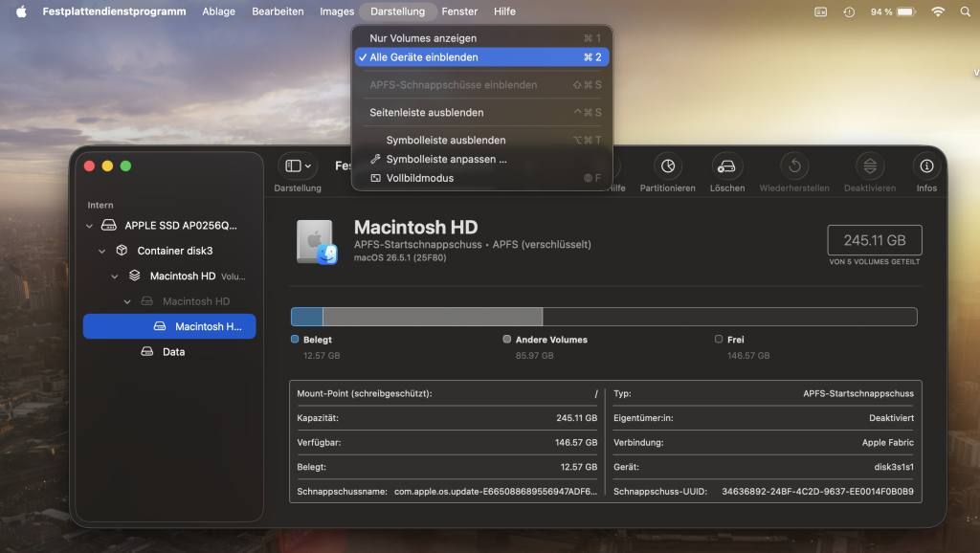This screenshot has height=553, width=980.
Task: Open Spotlight search magnifier in menu bar
Action: (965, 11)
